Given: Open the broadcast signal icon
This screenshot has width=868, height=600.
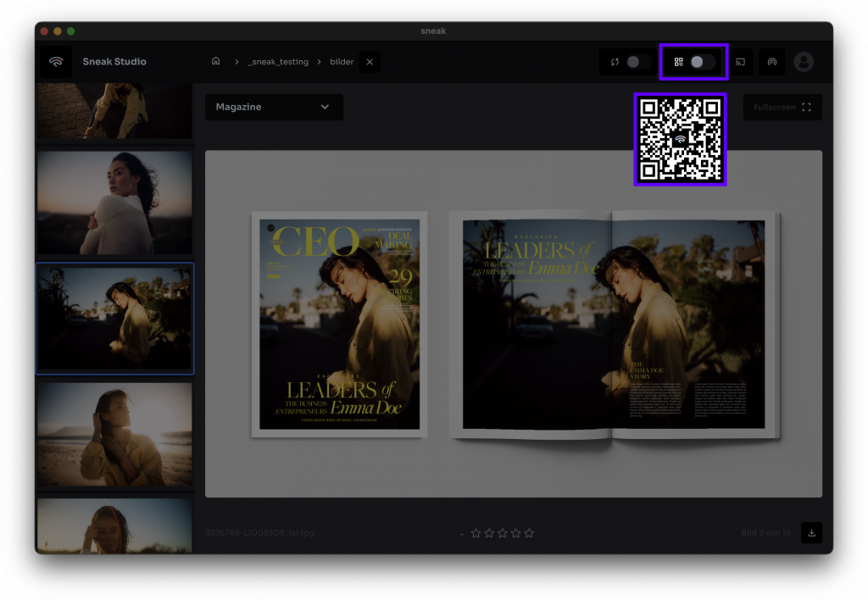Looking at the screenshot, I should [x=771, y=62].
